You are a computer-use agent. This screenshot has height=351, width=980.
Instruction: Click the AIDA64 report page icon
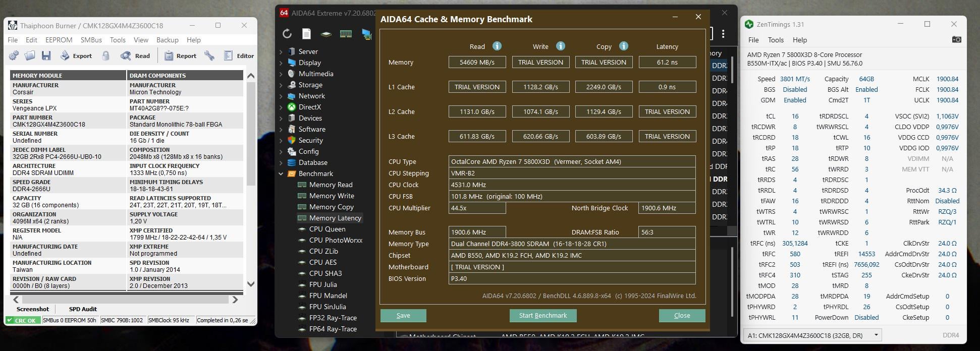point(306,34)
